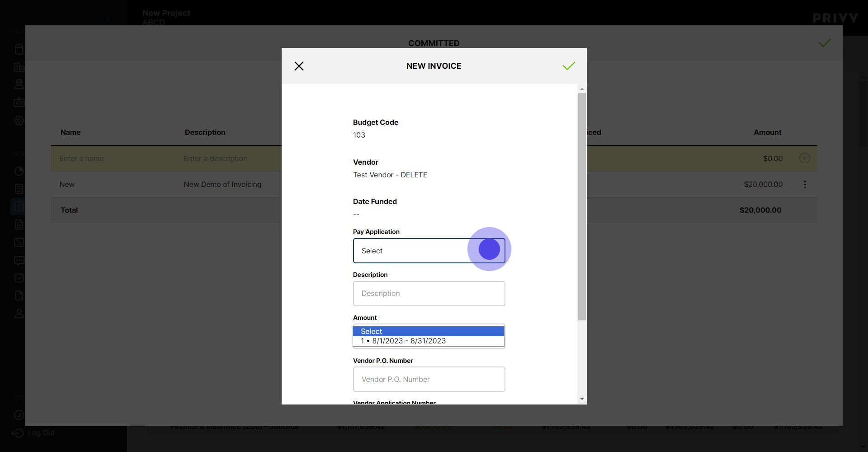Viewport: 868px width, 452px height.
Task: Click vendor 'Test Vendor - DELETE' text
Action: point(390,175)
